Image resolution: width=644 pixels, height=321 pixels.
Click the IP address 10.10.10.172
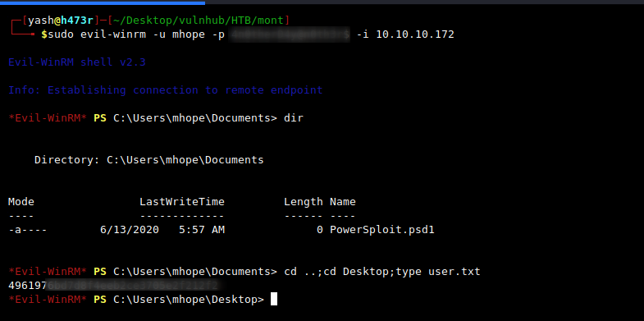click(x=415, y=34)
